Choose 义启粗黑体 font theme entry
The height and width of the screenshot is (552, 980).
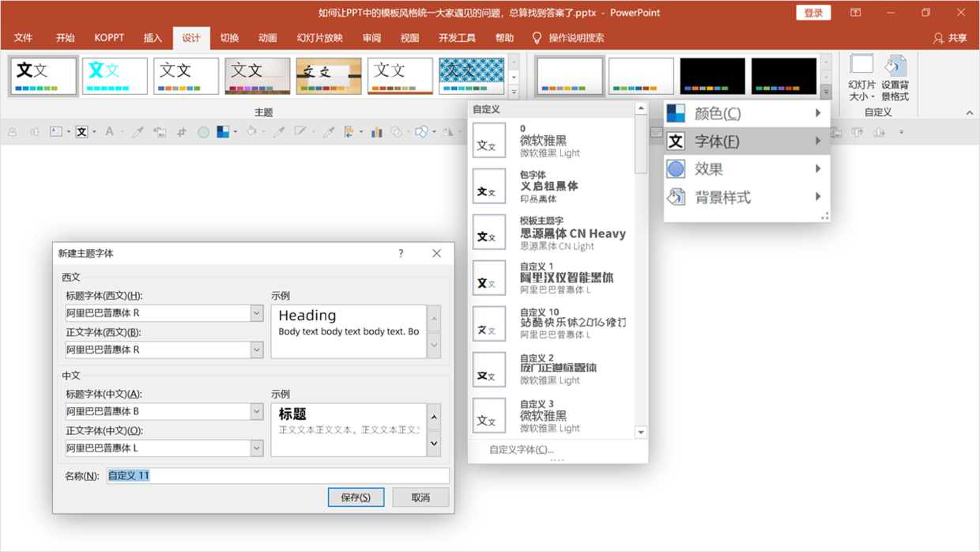click(553, 187)
